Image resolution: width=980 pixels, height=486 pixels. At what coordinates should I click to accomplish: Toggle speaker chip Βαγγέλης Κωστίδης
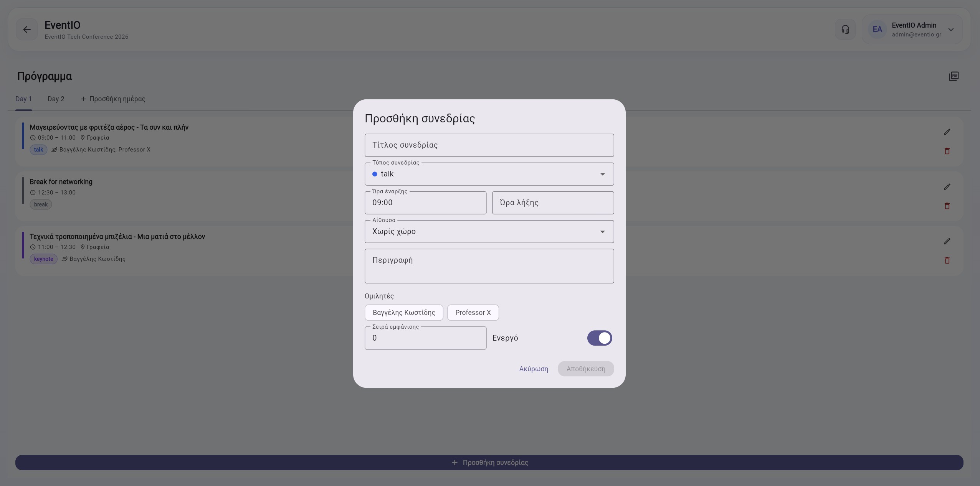click(x=404, y=313)
